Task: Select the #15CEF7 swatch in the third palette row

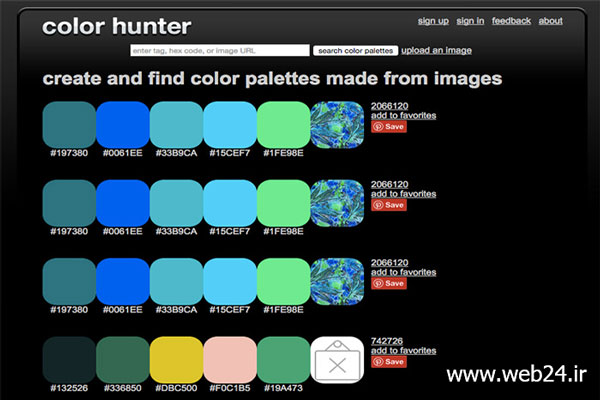Action: point(230,282)
